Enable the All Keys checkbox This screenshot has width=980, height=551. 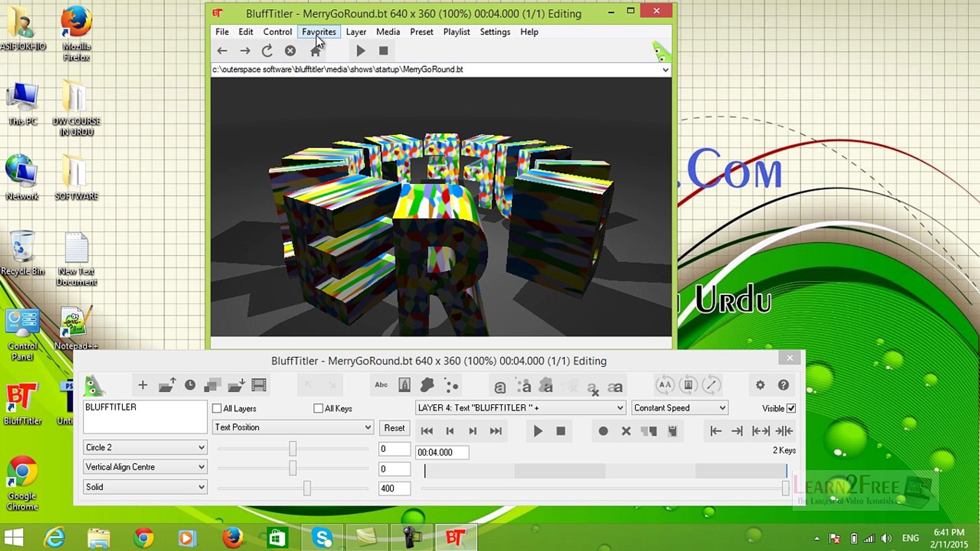coord(317,408)
